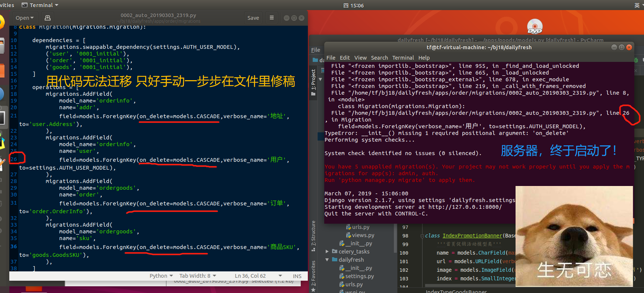Open the Favorites tool window star icon

313,290
